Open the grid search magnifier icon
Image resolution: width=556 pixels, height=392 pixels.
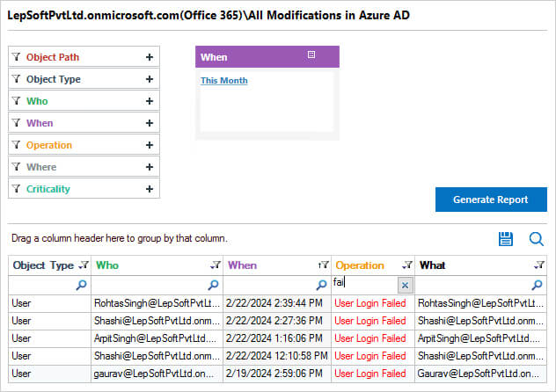(536, 239)
